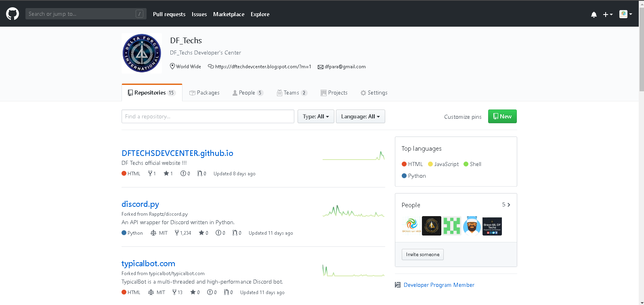
Task: Open the bearded cartoon member avatar
Action: coord(472,226)
